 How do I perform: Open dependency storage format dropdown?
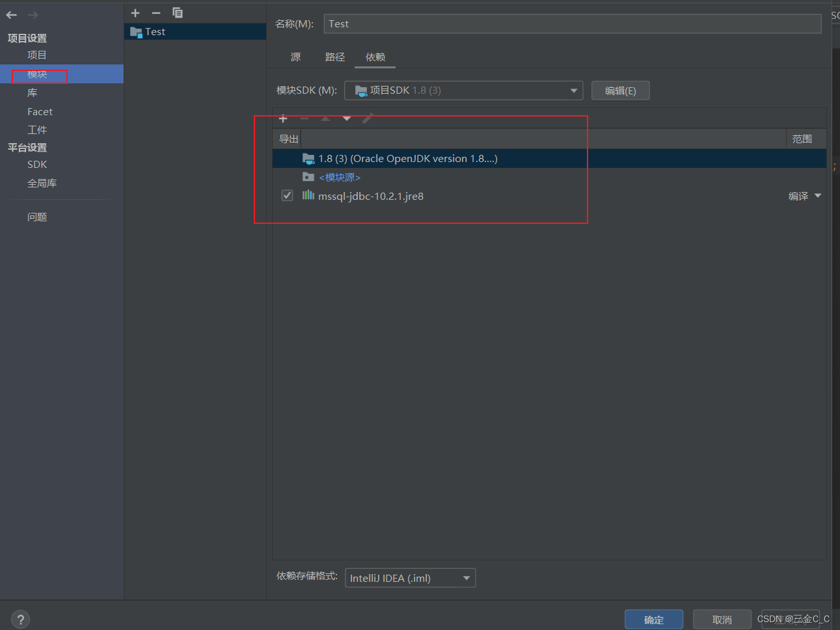pyautogui.click(x=410, y=578)
